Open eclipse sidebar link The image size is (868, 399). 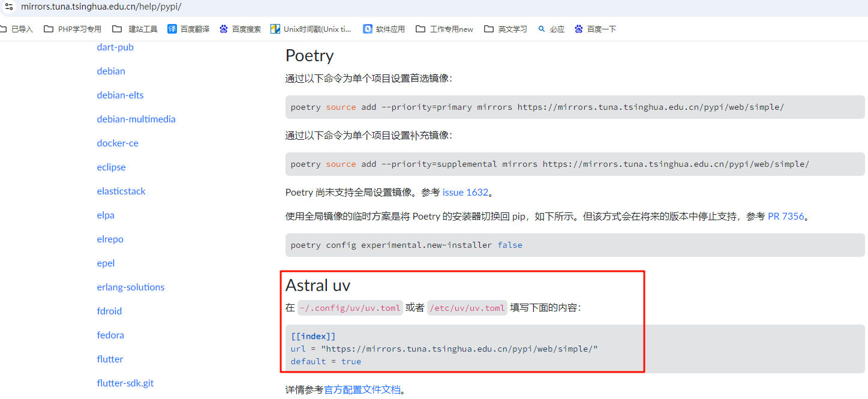click(x=111, y=167)
